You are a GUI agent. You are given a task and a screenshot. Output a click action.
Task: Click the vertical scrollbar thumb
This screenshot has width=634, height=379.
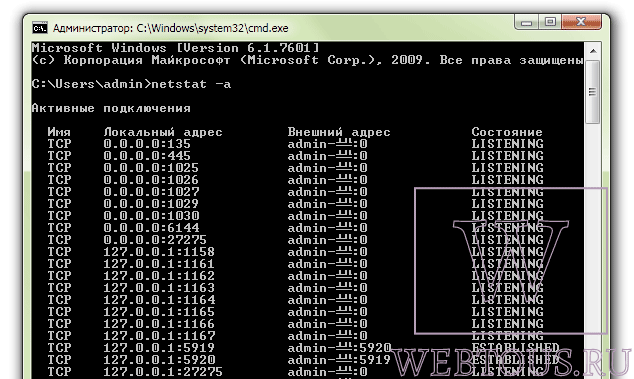coord(593,92)
